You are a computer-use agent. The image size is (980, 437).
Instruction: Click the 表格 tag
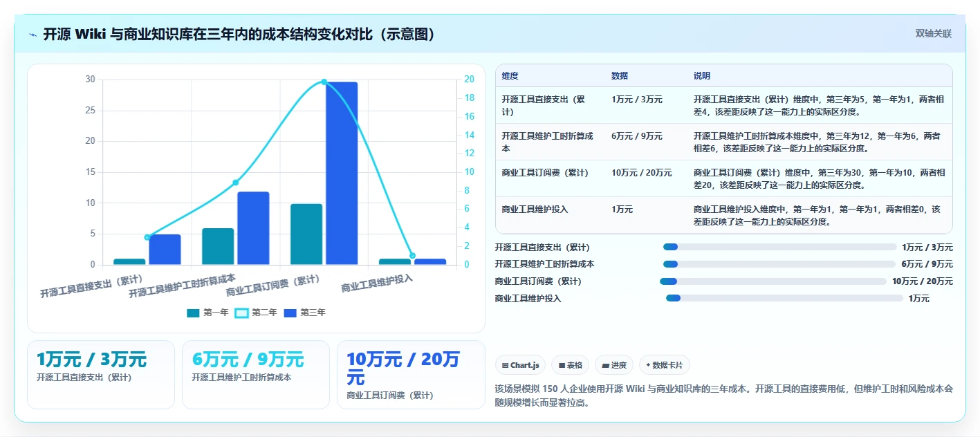571,365
